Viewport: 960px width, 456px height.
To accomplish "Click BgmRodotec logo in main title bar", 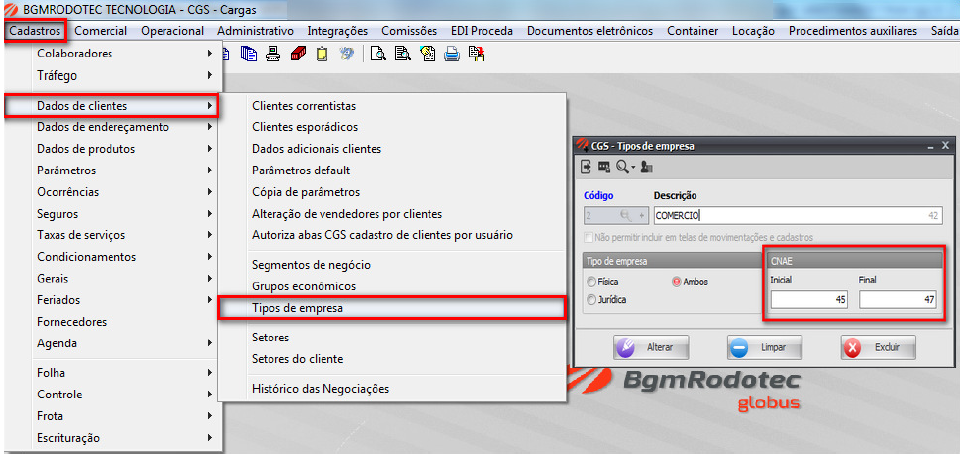I will [10, 10].
